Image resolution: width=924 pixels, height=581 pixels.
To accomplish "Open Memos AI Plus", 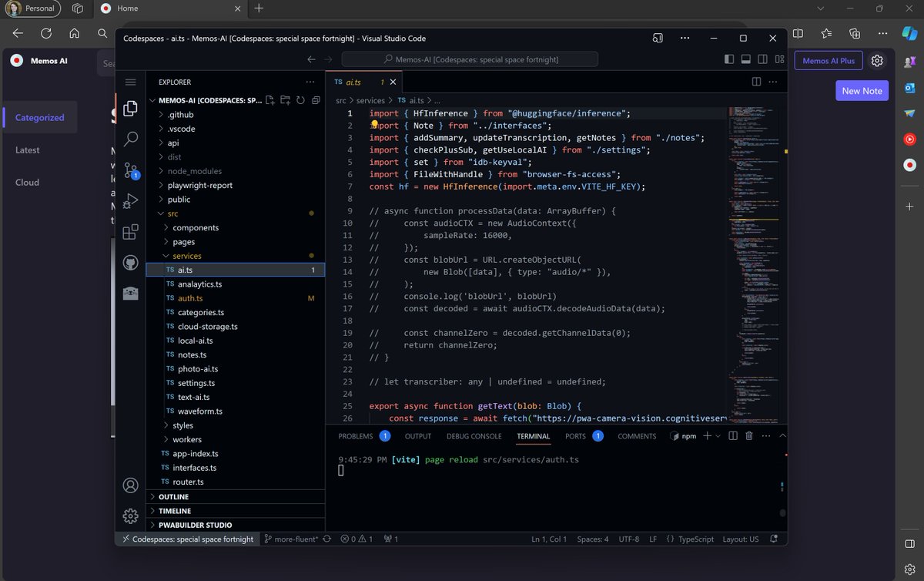I will tap(829, 60).
